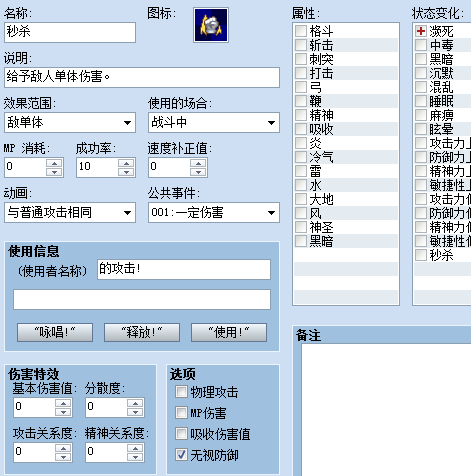Open the 公共事件 dropdown showing 001:一定伤害
Image resolution: width=471 pixels, height=476 pixels.
coord(214,212)
